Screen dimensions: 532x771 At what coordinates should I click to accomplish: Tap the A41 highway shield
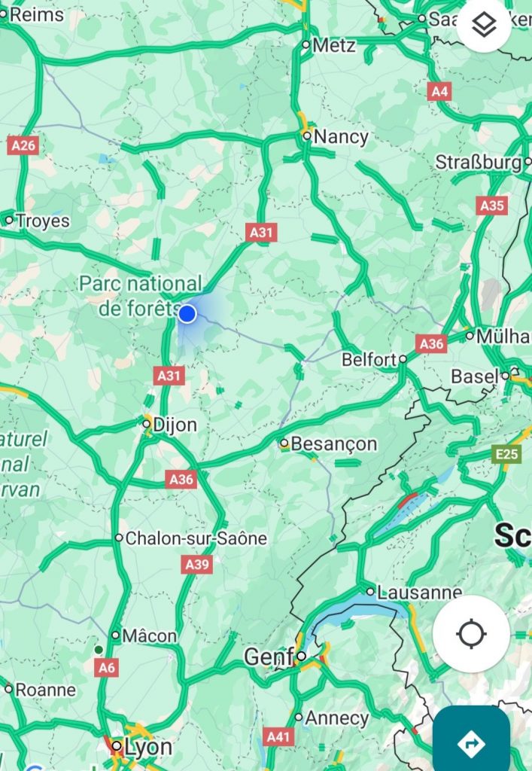278,736
